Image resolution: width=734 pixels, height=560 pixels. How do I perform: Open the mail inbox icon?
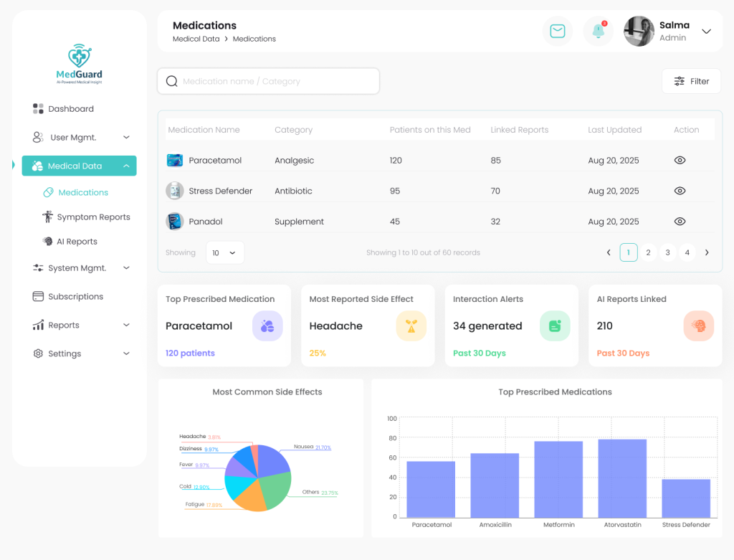(557, 31)
